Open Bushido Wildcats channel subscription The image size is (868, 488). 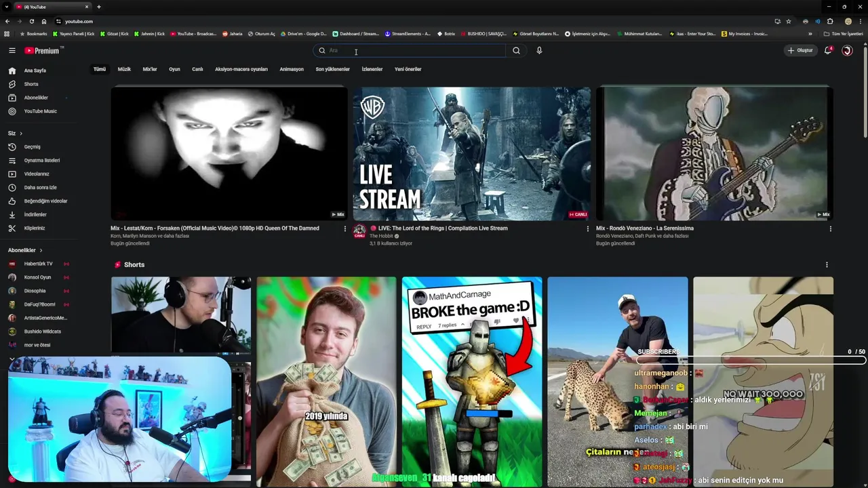pos(43,331)
